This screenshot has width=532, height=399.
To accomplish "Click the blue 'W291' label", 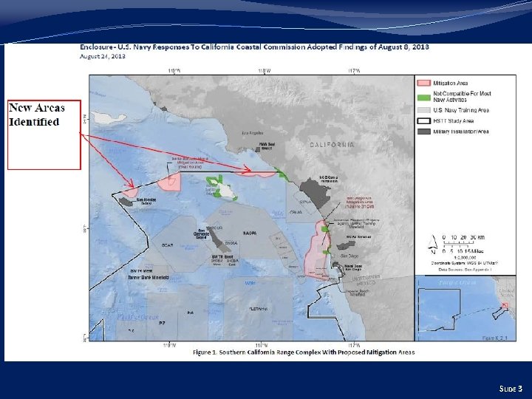I will point(250,282).
